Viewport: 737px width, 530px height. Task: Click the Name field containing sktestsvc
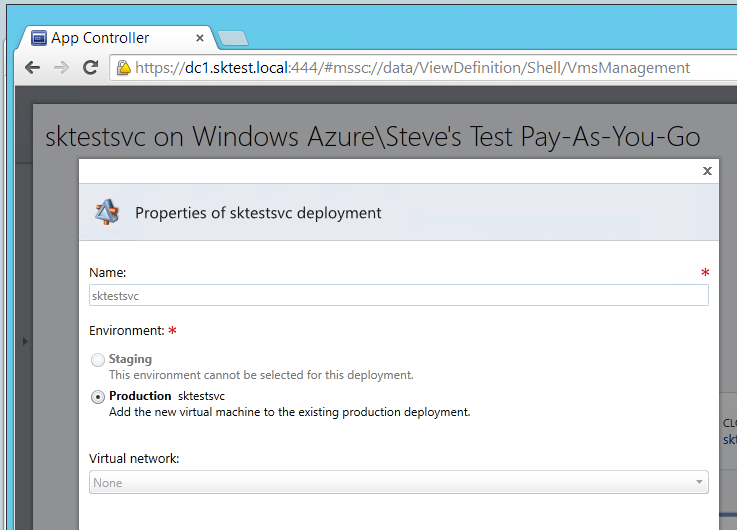point(399,296)
